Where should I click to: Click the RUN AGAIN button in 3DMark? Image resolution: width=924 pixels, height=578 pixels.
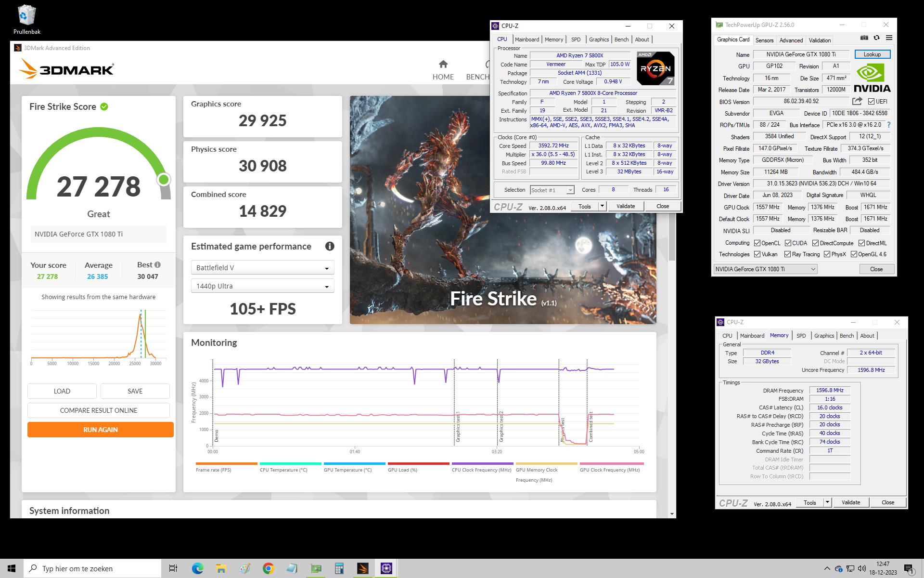[x=100, y=430]
